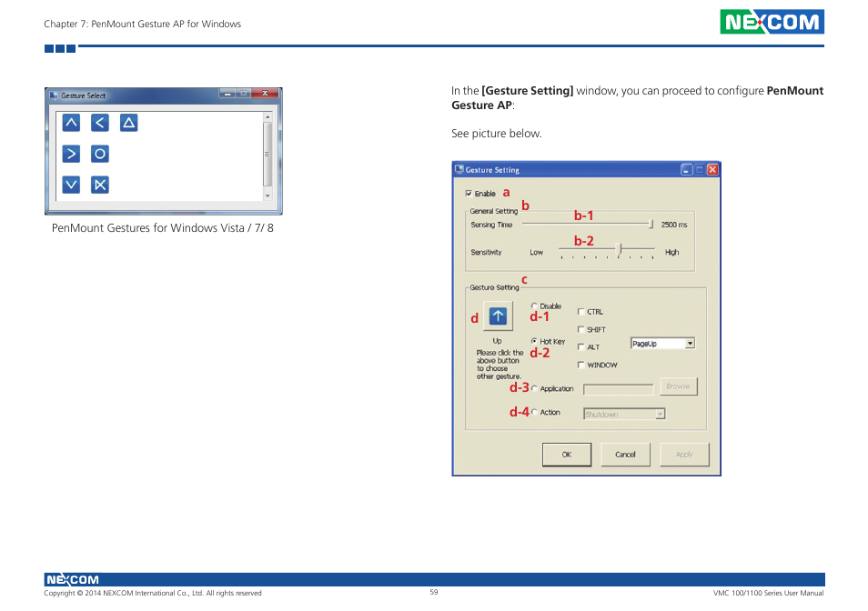Select the circle gesture icon
868x611 pixels.
pos(100,154)
